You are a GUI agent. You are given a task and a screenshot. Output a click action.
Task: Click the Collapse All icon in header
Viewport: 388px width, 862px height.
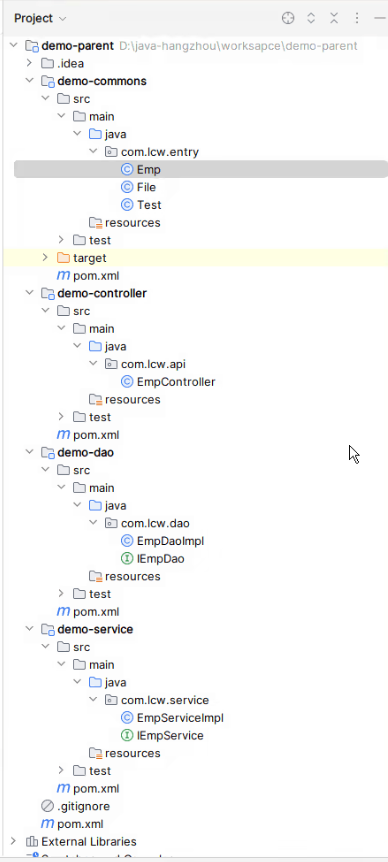(334, 18)
